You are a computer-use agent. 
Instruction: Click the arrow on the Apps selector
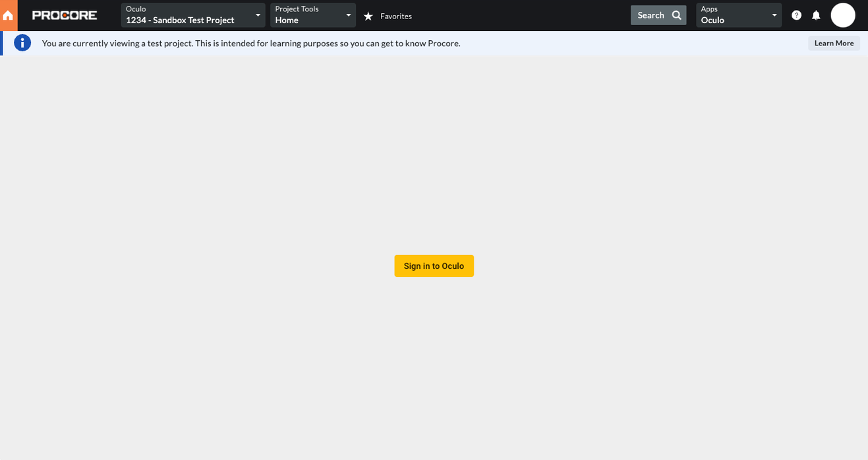tap(774, 14)
